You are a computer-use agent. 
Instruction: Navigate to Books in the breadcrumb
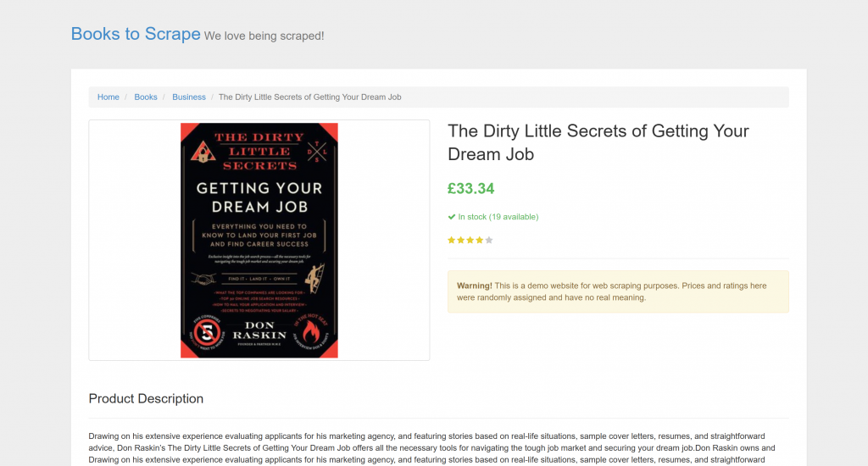146,97
